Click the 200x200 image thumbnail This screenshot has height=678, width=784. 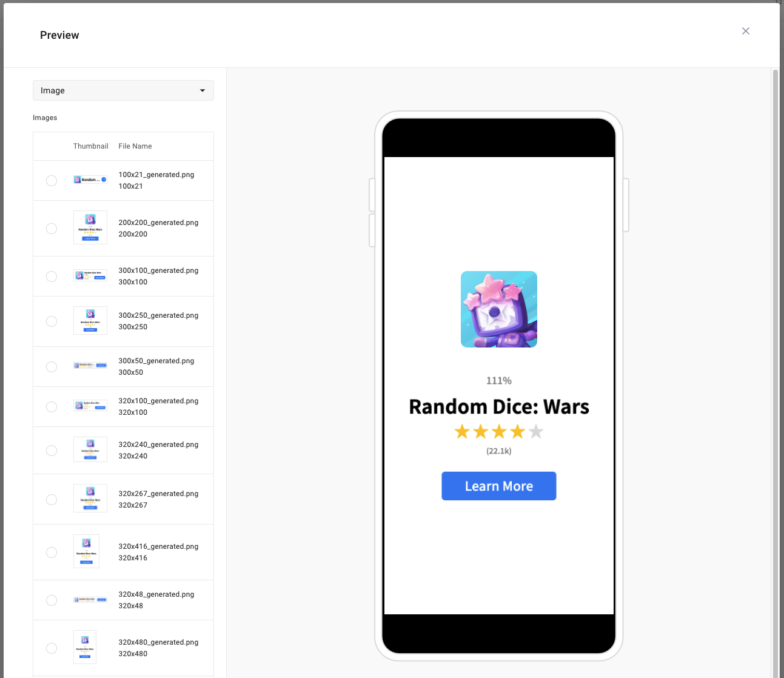click(x=90, y=227)
